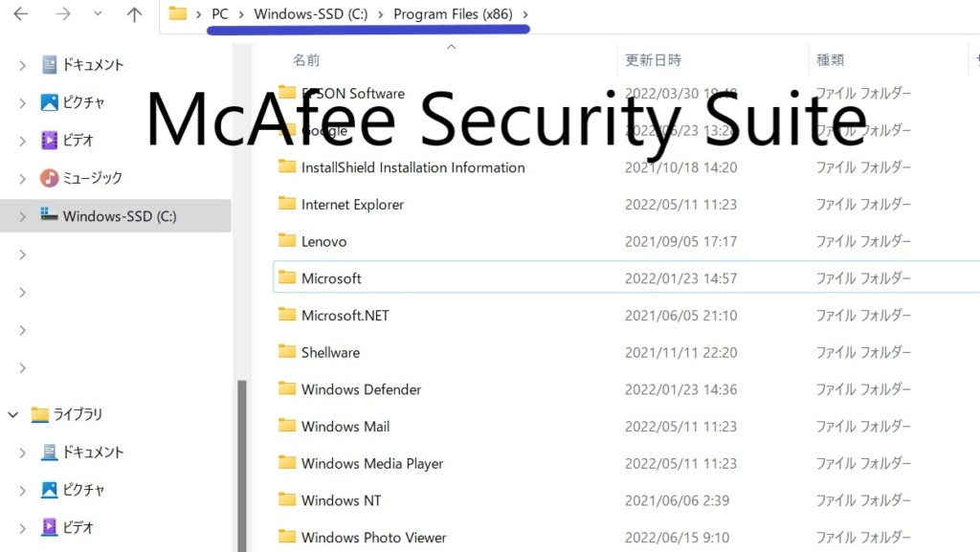
Task: Click PC in the address breadcrumb
Action: [x=220, y=13]
